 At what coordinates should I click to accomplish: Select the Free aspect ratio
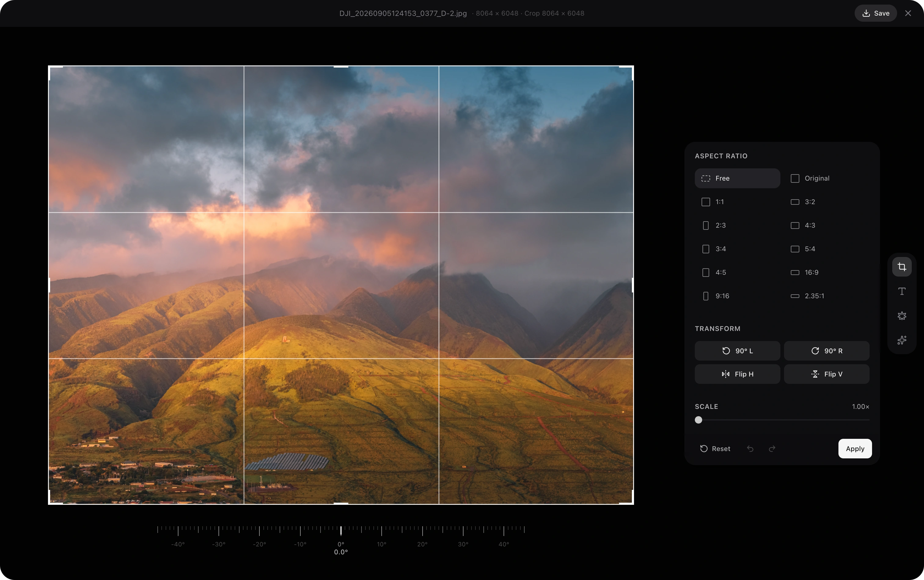pyautogui.click(x=737, y=178)
